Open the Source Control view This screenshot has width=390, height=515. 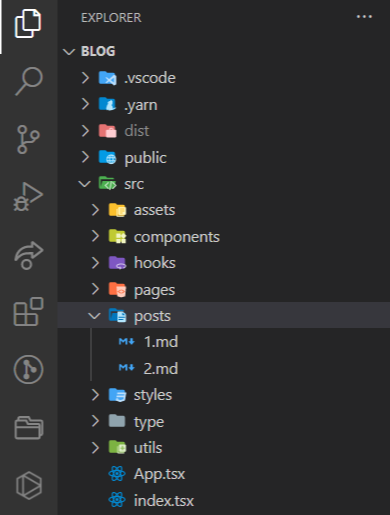click(x=28, y=139)
